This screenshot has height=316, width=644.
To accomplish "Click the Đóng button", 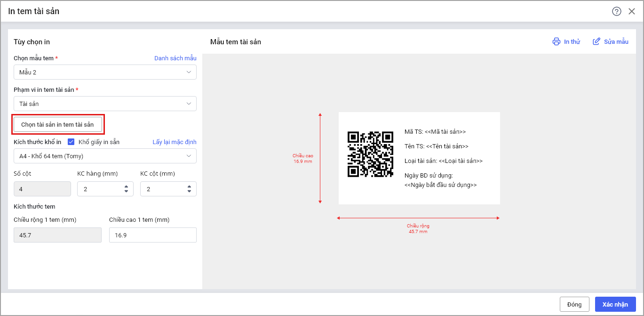I will (x=574, y=304).
